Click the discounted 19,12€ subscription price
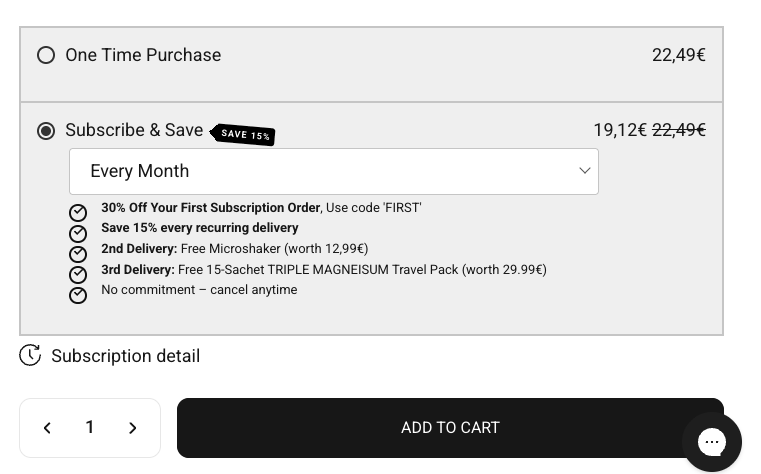This screenshot has height=474, width=761. coord(619,130)
